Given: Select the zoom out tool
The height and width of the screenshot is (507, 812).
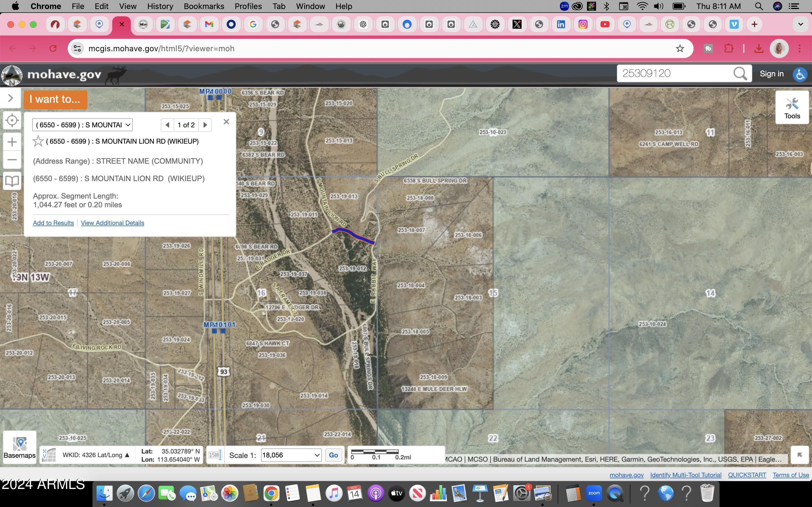Looking at the screenshot, I should [x=12, y=160].
